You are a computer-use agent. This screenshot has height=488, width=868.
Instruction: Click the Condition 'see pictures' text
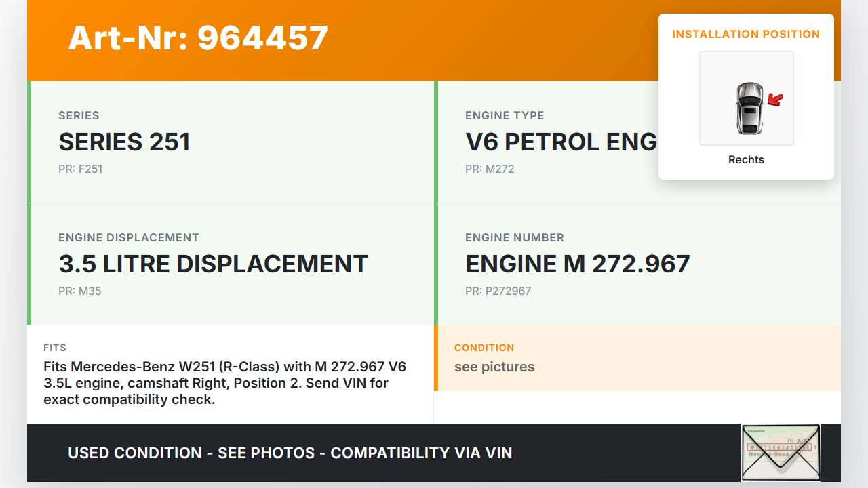tap(494, 367)
